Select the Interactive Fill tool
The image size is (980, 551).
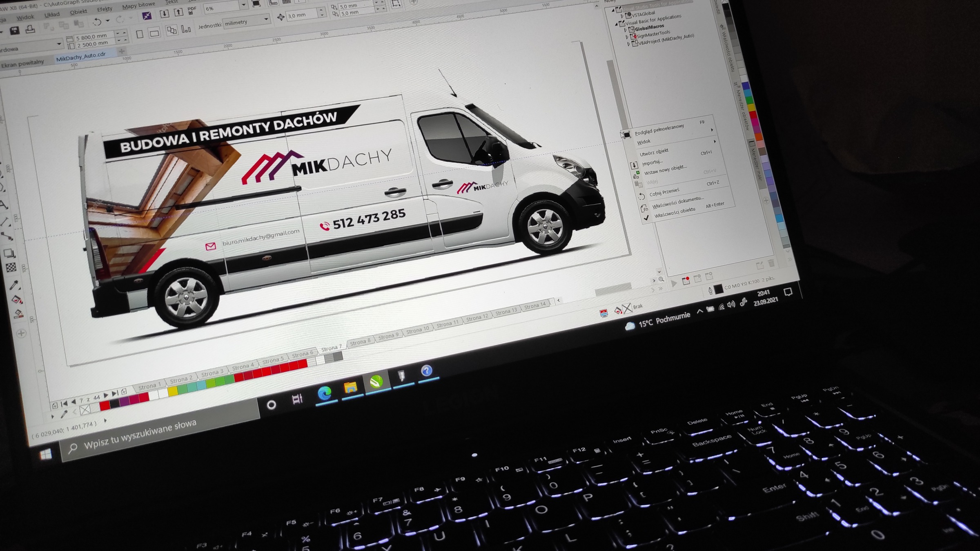(17, 300)
